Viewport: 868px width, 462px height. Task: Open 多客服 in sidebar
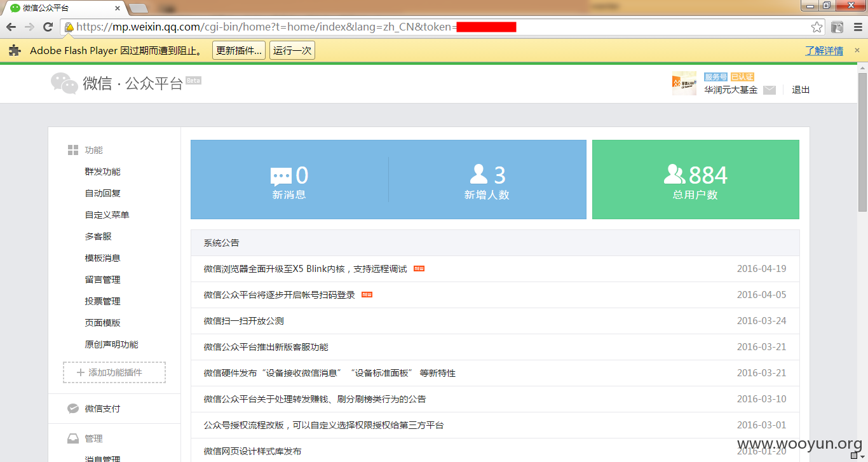click(x=98, y=236)
